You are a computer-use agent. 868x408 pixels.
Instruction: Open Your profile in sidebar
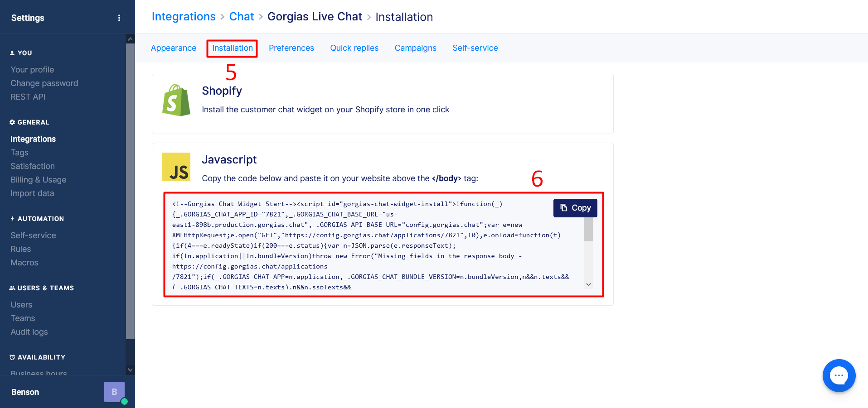click(32, 70)
